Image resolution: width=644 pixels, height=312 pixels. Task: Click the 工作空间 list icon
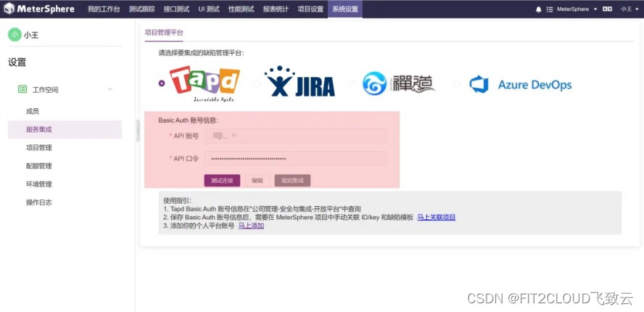(22, 89)
